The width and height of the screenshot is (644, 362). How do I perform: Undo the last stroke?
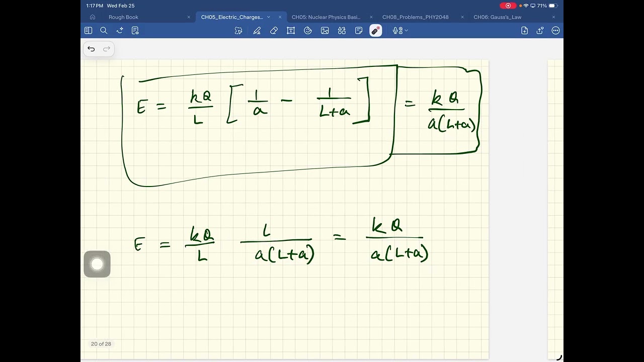91,49
